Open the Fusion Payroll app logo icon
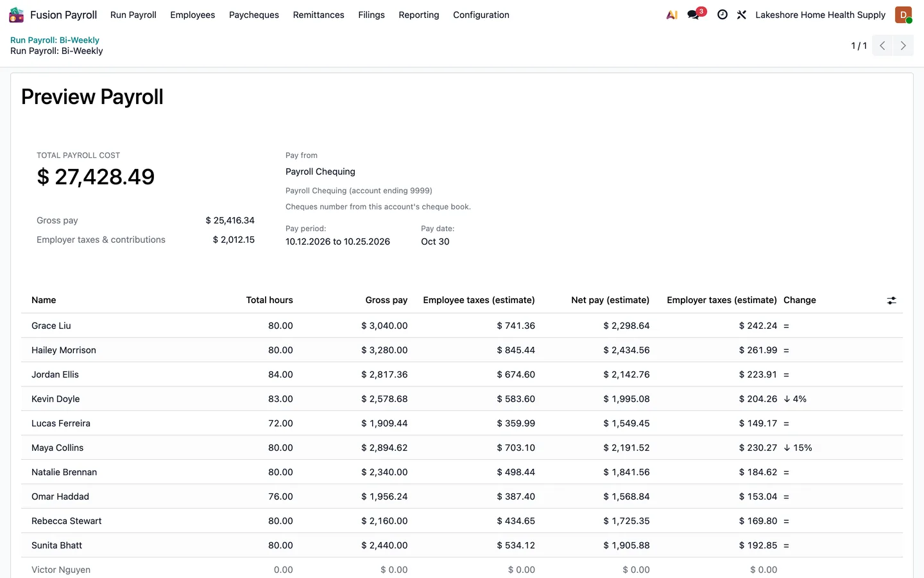Screen dimensions: 924x578 click(17, 15)
